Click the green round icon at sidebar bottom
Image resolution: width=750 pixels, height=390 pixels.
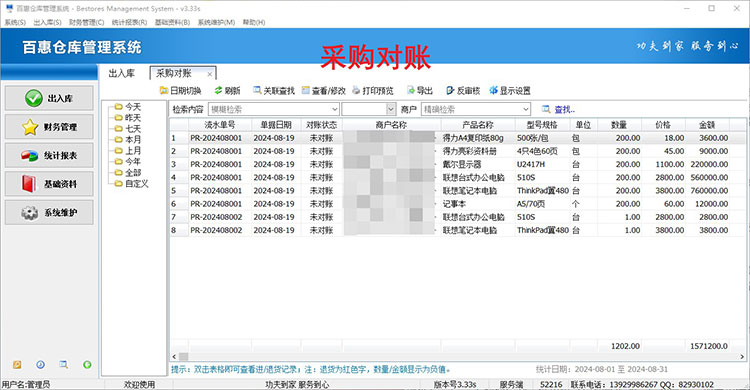(x=87, y=365)
